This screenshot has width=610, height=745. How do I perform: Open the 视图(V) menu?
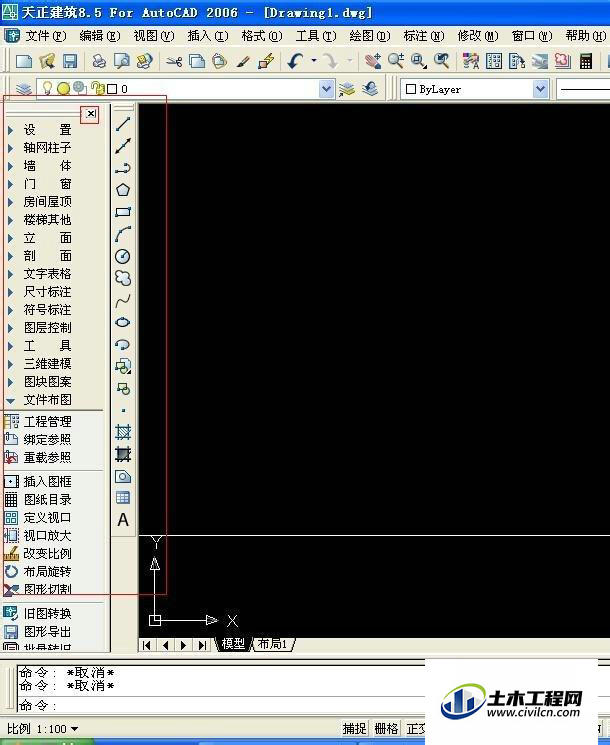pos(153,36)
